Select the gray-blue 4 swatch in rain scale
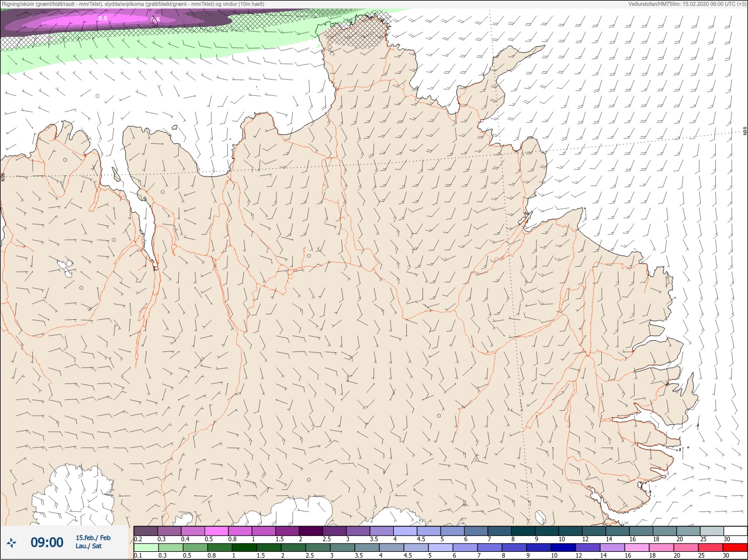The height and width of the screenshot is (560, 748). click(x=392, y=548)
